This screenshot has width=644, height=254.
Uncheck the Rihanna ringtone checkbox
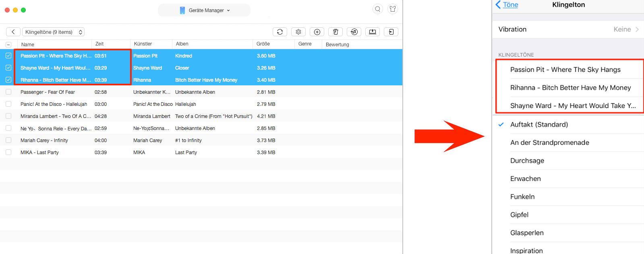click(x=8, y=80)
